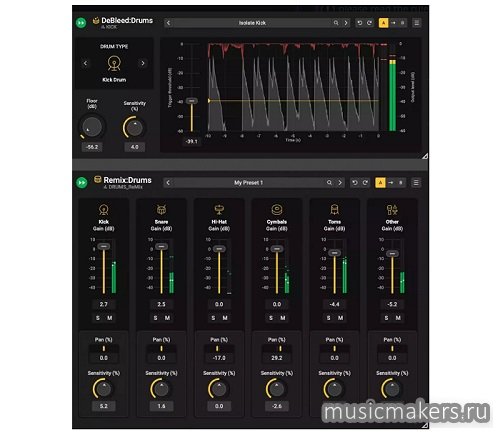Viewport: 500px width, 435px height.
Task: Toggle DeBleed:Drums plugin power button
Action: coord(81,23)
